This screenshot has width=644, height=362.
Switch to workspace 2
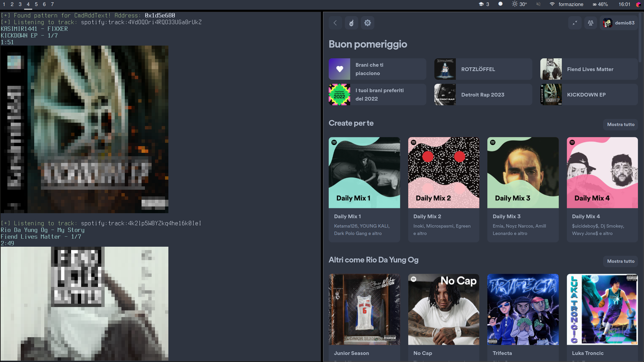coord(12,4)
